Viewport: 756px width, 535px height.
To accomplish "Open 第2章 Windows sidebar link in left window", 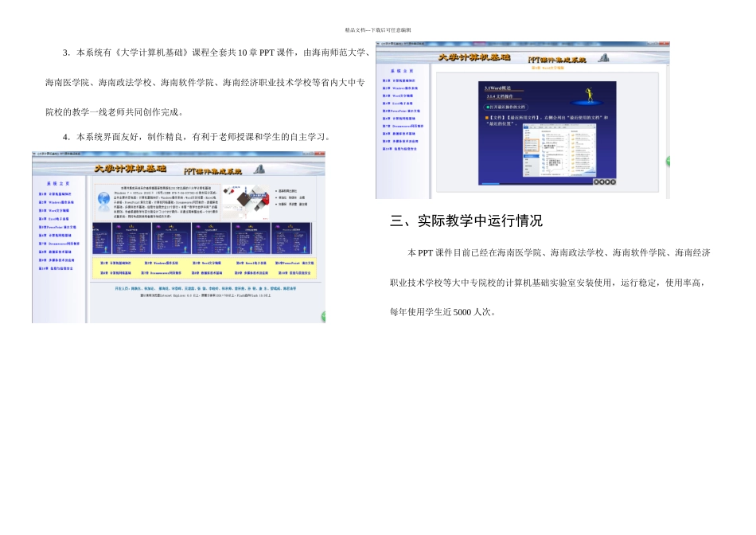I will [56, 202].
